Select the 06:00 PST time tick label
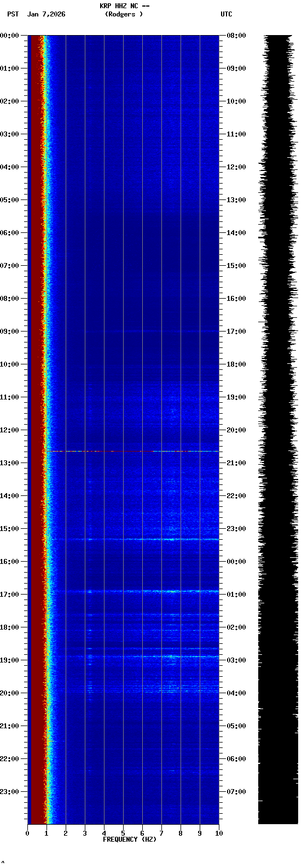302x868 pixels. 9,233
